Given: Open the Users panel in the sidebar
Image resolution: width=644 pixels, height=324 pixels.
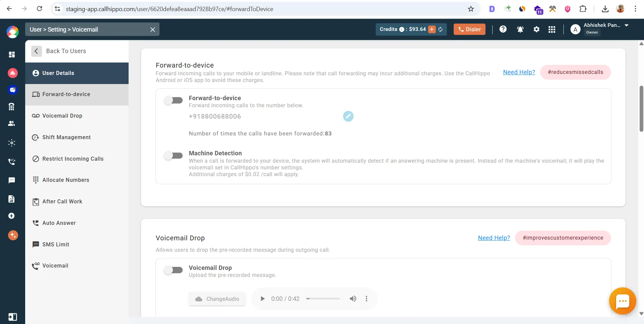Looking at the screenshot, I should (12, 123).
